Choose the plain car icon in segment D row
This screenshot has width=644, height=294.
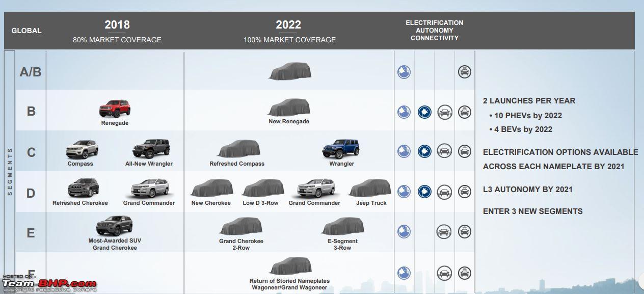444,192
